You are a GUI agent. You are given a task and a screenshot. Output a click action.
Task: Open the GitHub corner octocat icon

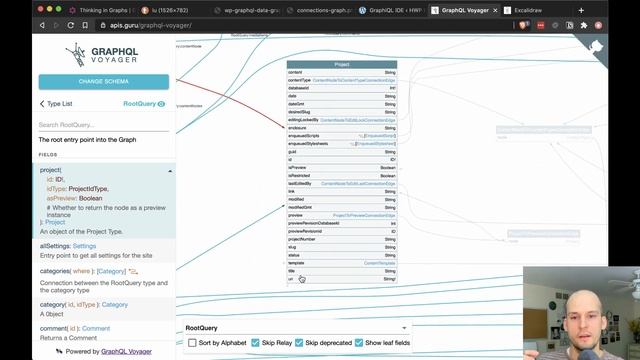[x=596, y=46]
